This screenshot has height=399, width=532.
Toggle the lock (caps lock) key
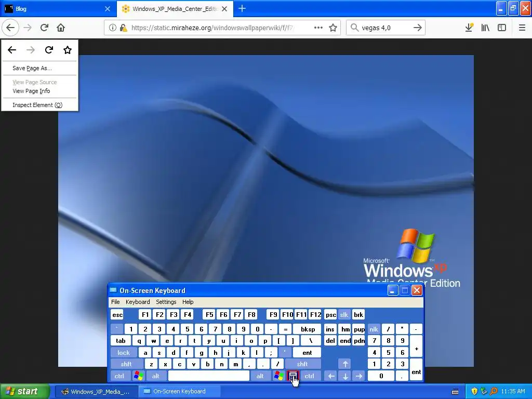tap(124, 353)
